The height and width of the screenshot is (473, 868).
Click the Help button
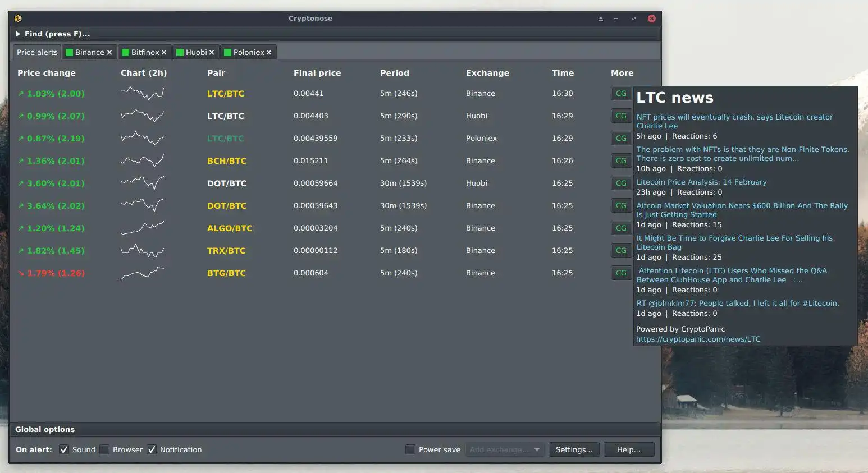point(629,449)
